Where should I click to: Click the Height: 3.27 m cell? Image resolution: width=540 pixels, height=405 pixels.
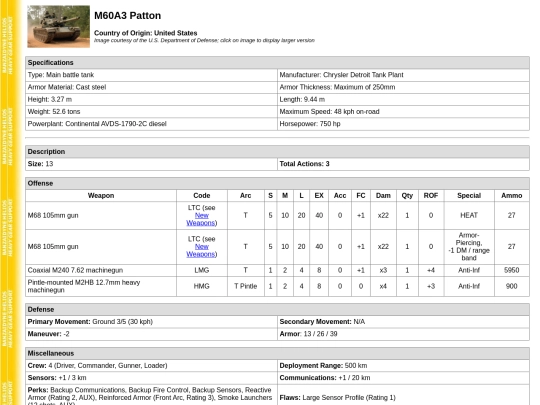(x=151, y=100)
